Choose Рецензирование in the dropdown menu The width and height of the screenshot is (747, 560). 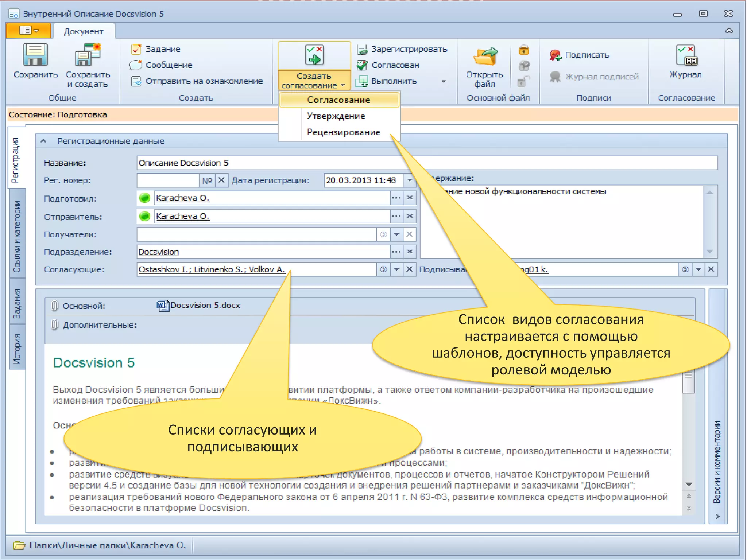(343, 132)
